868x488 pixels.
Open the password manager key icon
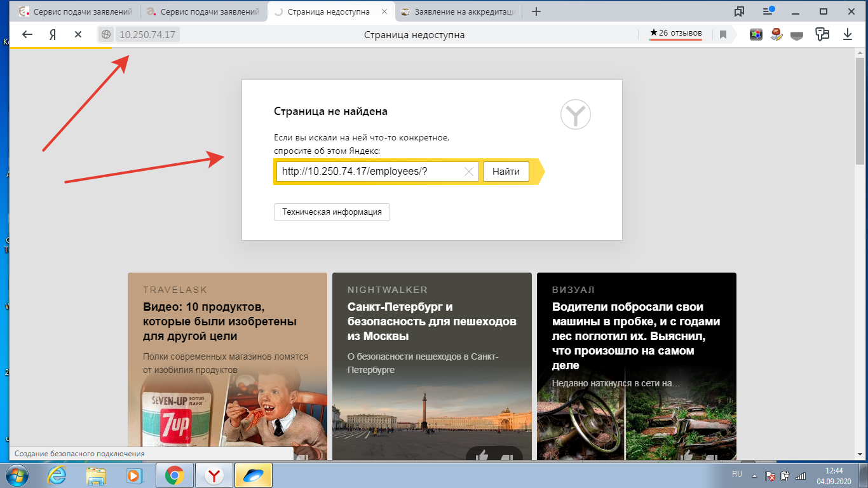point(823,35)
